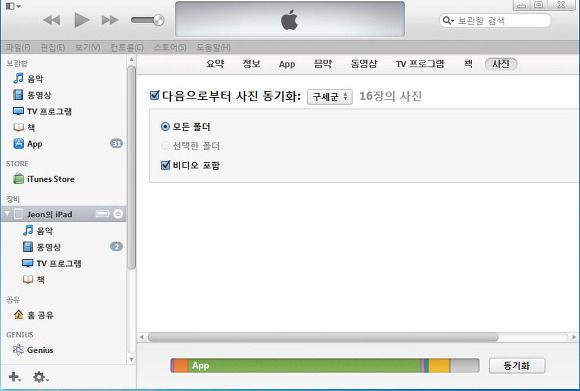The width and height of the screenshot is (580, 391).
Task: Click the volume slider knob
Action: tap(159, 20)
